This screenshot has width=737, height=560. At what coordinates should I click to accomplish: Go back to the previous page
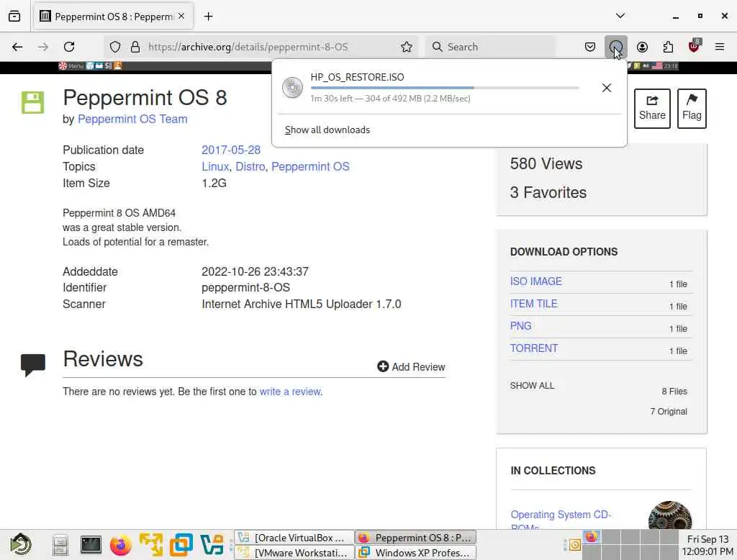point(17,47)
